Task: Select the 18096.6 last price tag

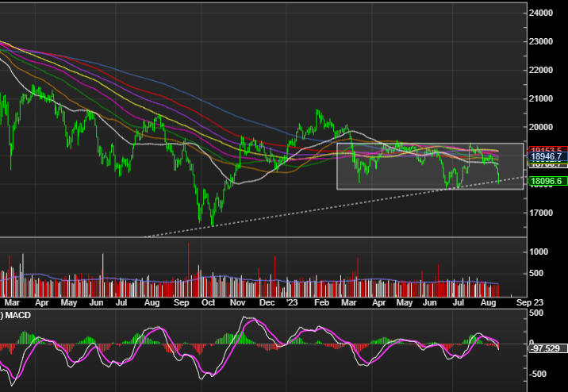Action: point(547,181)
